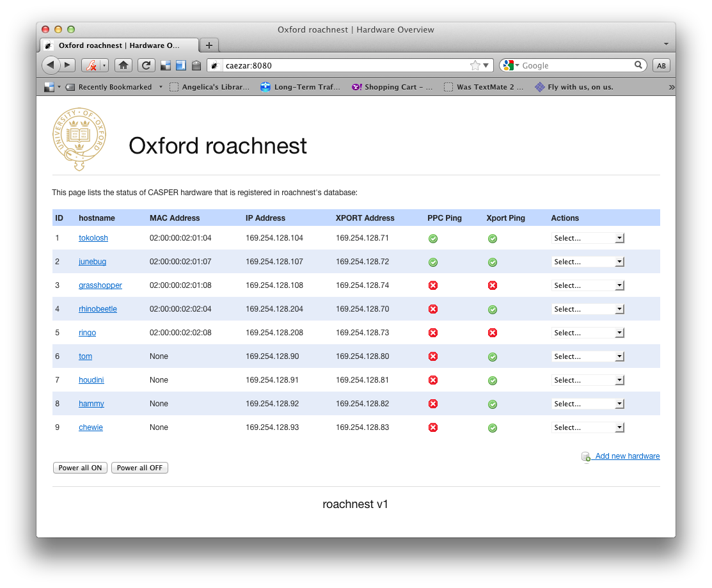The width and height of the screenshot is (712, 588).
Task: Expand the Actions dropdown for chewie row
Action: (x=587, y=427)
